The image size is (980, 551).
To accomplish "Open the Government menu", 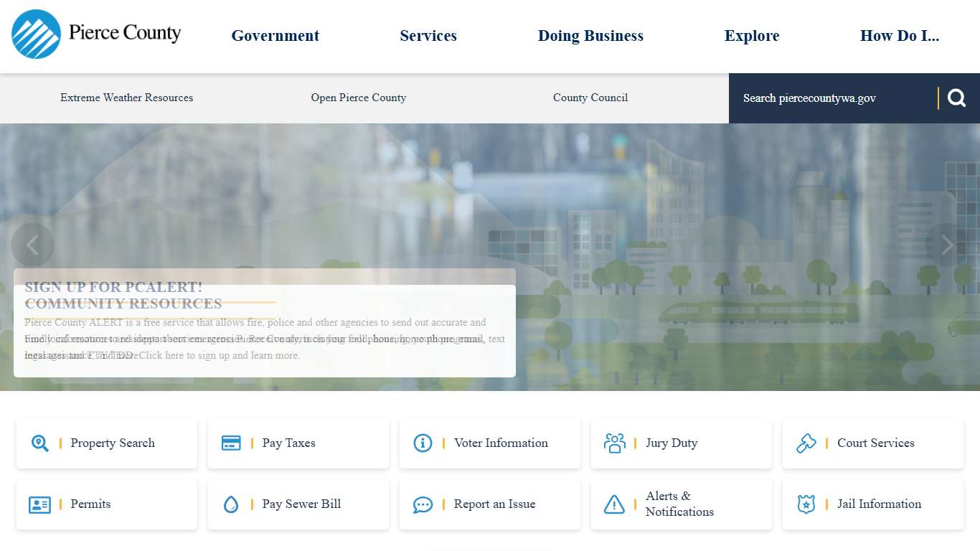I will tap(275, 36).
